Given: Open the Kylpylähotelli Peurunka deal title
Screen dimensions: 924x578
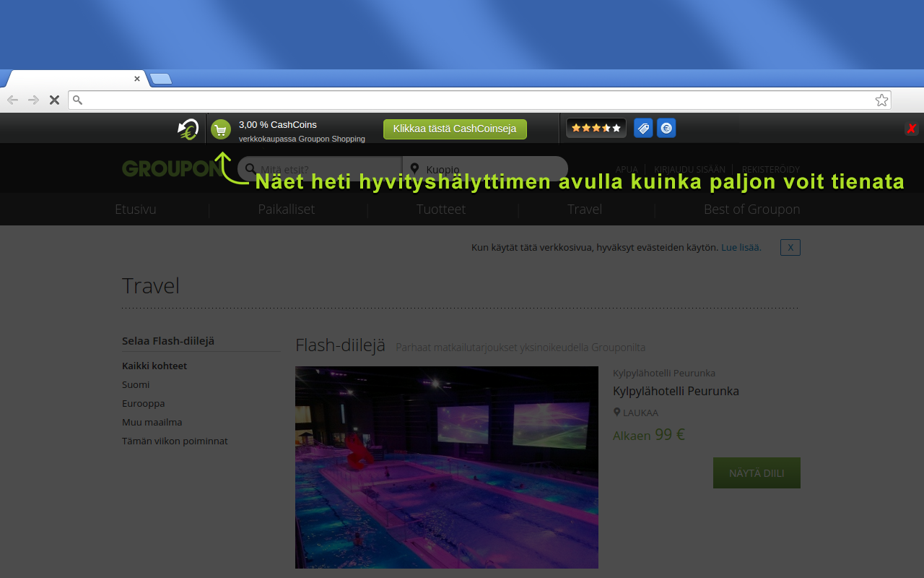Looking at the screenshot, I should point(676,391).
